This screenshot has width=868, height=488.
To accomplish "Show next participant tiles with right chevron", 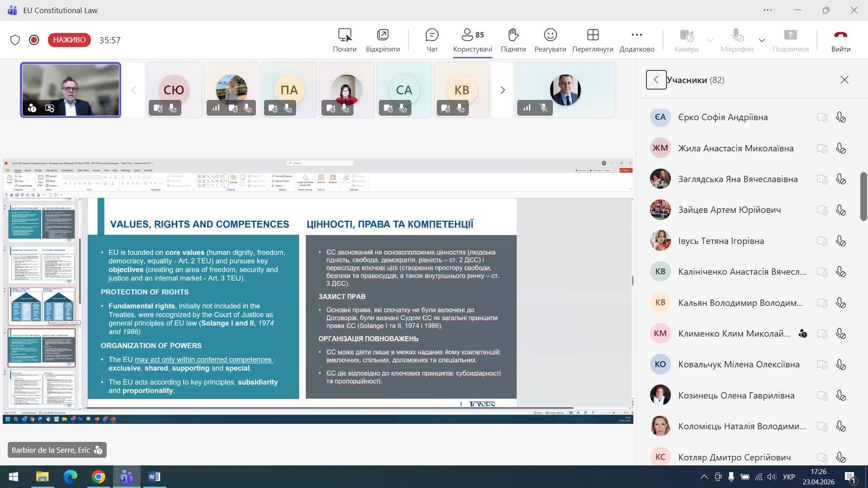I will pyautogui.click(x=502, y=90).
